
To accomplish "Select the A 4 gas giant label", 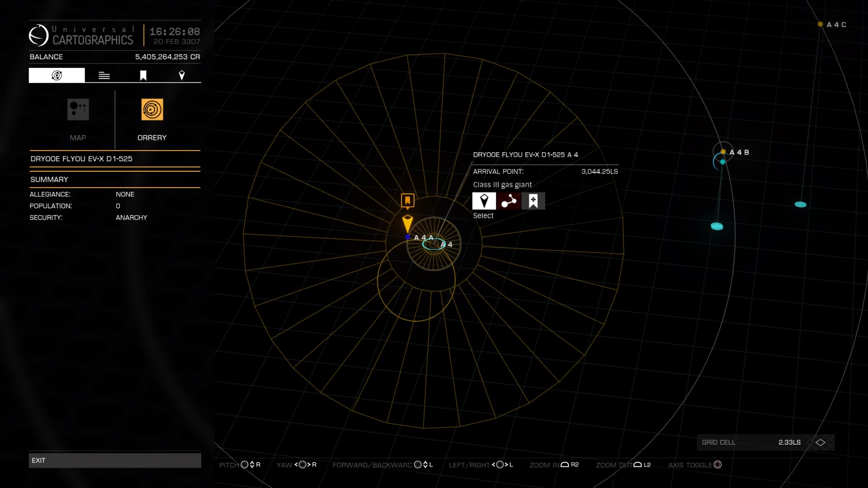I will tap(447, 244).
